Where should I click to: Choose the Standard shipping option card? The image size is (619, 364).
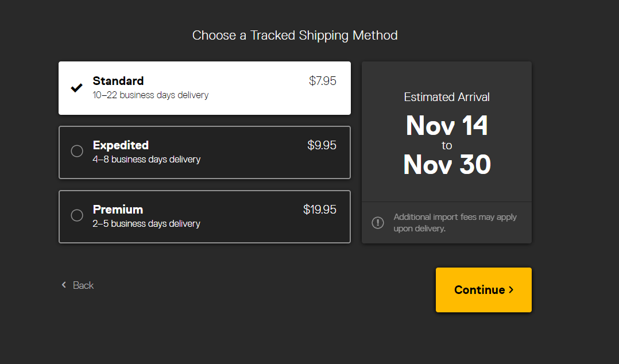(x=204, y=88)
